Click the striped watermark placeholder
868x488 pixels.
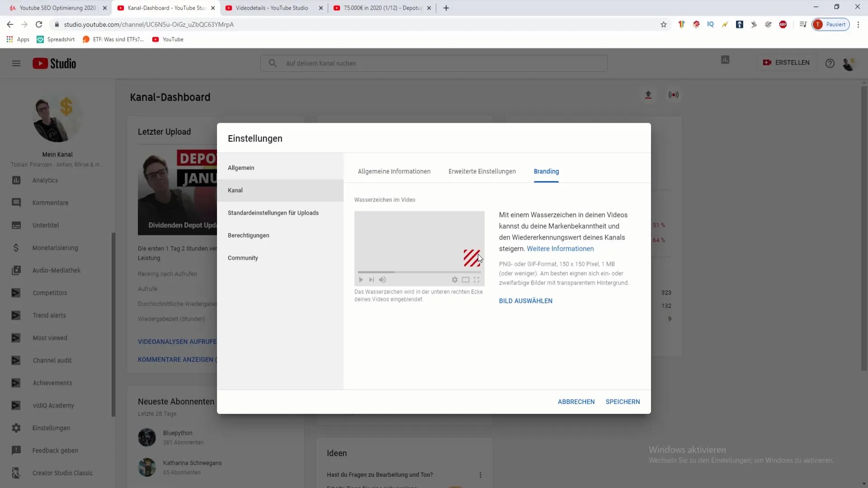pyautogui.click(x=472, y=258)
